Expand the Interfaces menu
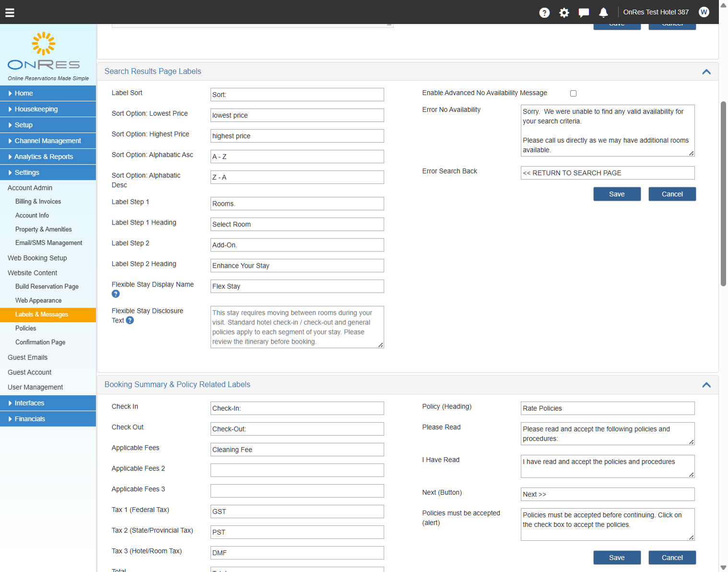This screenshot has width=728, height=572. point(48,403)
